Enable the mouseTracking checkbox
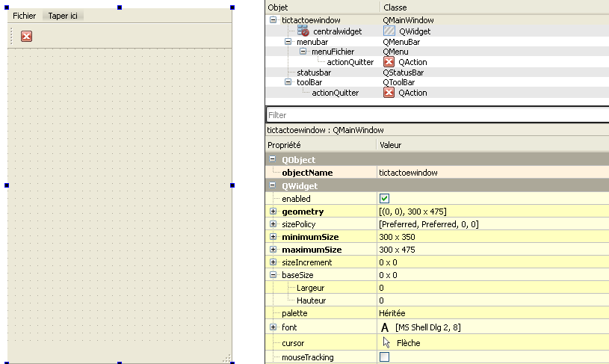 385,357
